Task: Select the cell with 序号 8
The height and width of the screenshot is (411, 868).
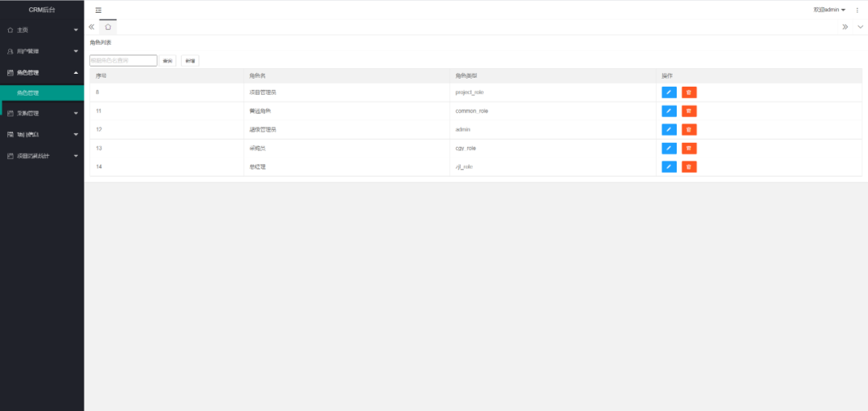Action: coord(166,92)
